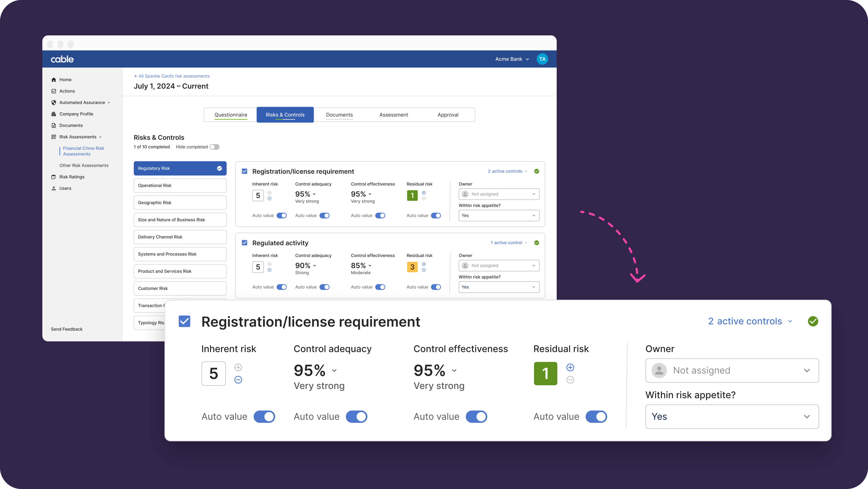Click the green residual risk 1 badge

coord(412,195)
